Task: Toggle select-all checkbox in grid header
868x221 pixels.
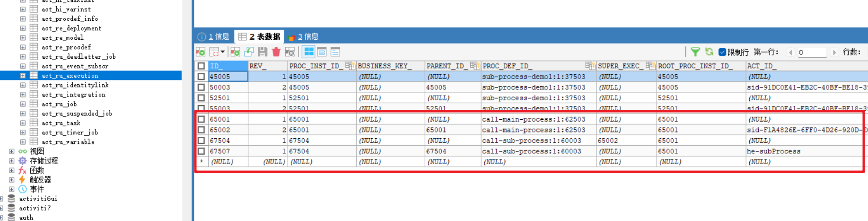Action: (x=202, y=66)
